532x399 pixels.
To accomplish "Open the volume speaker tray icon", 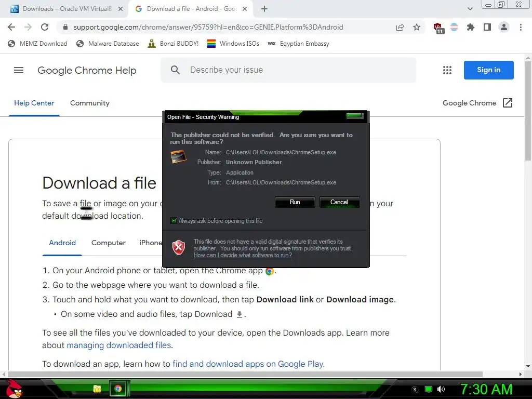I will [x=441, y=389].
